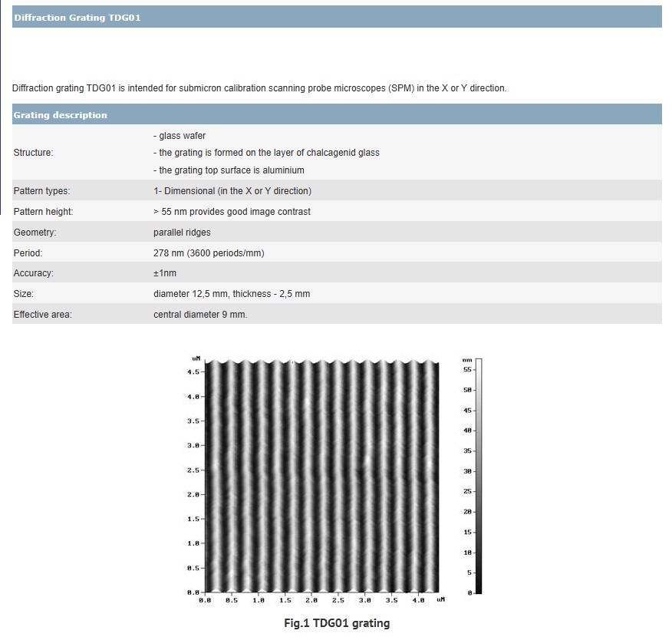
Task: Click the Accuracy row label
Action: coord(34,274)
